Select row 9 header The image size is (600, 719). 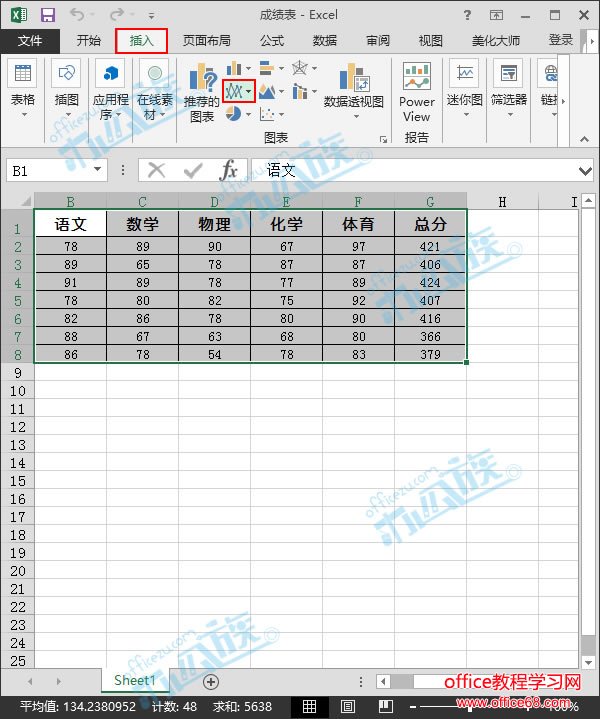17,373
